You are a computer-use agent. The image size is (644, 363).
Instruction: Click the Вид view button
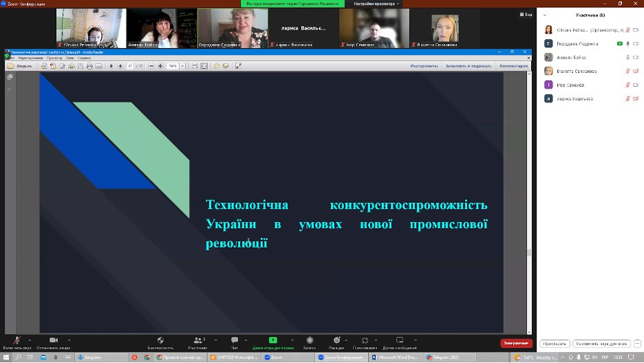click(526, 14)
